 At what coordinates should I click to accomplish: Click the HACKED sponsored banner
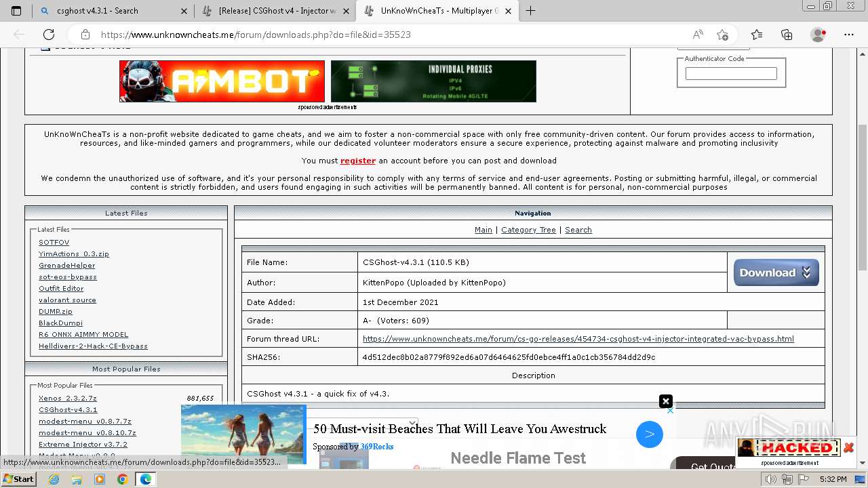pyautogui.click(x=789, y=447)
